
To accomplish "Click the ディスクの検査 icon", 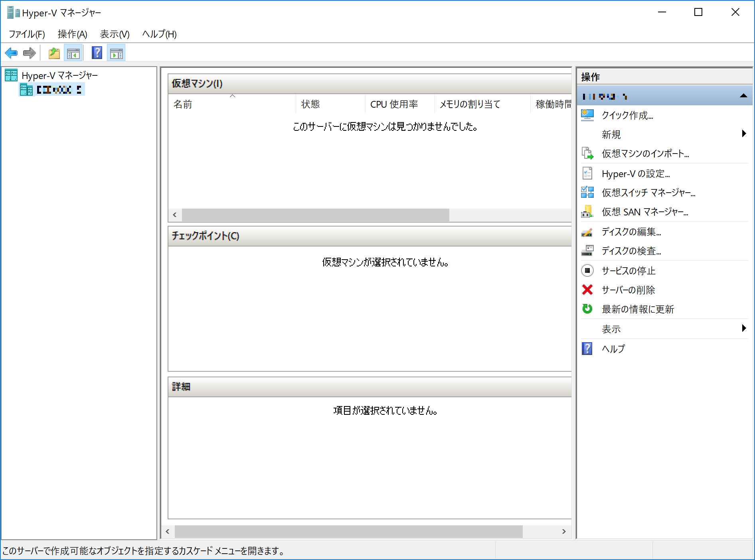I will pos(587,250).
